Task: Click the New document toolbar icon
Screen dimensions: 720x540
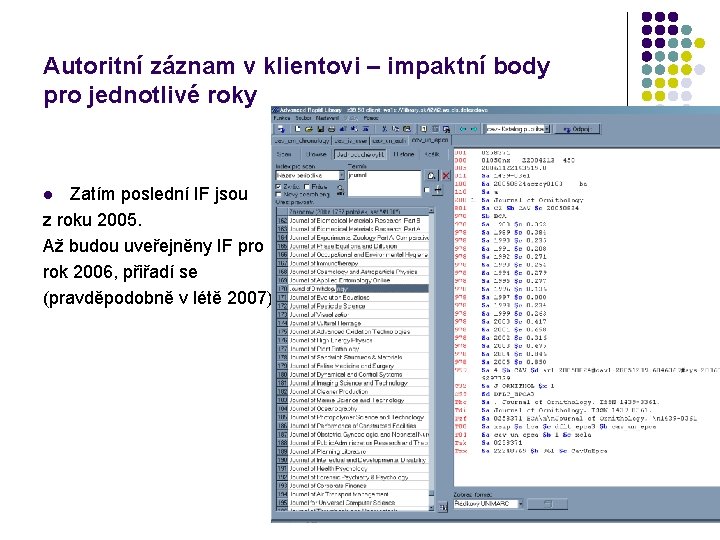Action: (297, 129)
